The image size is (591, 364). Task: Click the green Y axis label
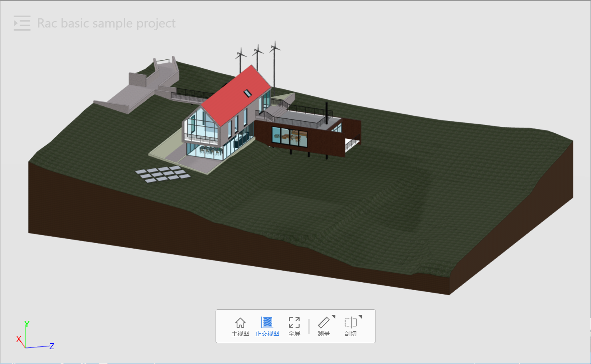27,324
